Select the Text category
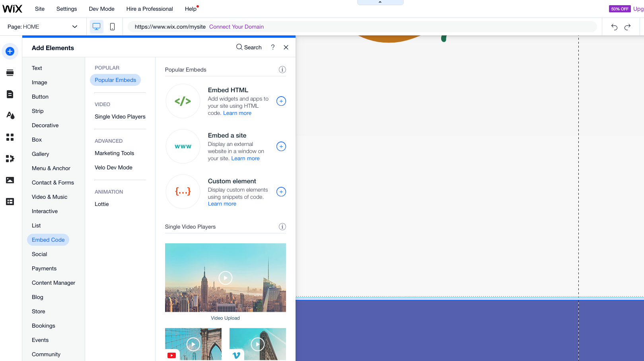 click(37, 68)
